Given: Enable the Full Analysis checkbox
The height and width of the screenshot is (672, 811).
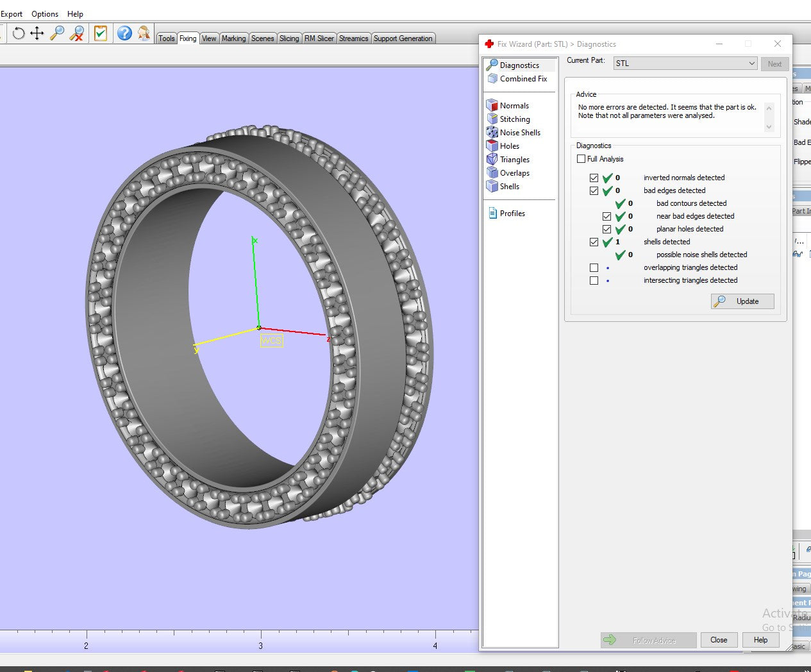Looking at the screenshot, I should 581,159.
